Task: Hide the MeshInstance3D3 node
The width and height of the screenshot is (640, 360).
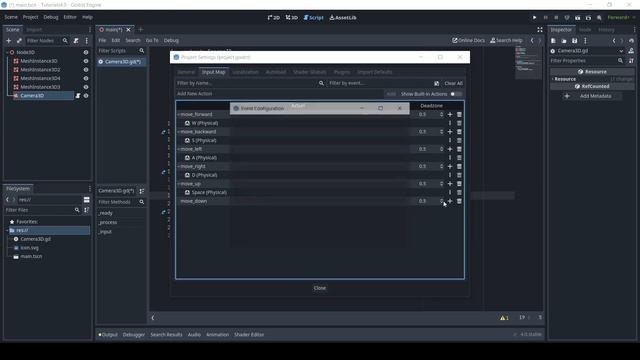Action: click(x=86, y=87)
